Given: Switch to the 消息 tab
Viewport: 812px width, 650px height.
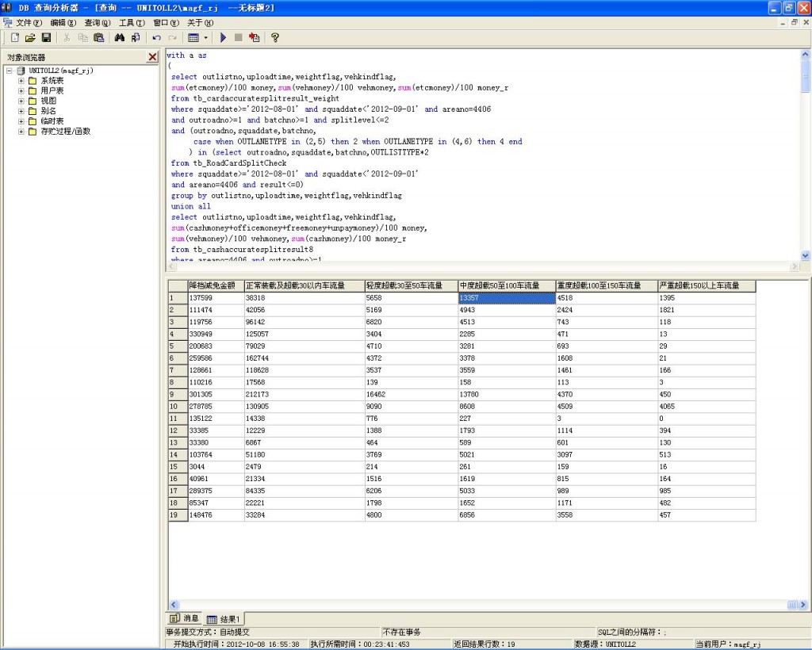Looking at the screenshot, I should (185, 618).
